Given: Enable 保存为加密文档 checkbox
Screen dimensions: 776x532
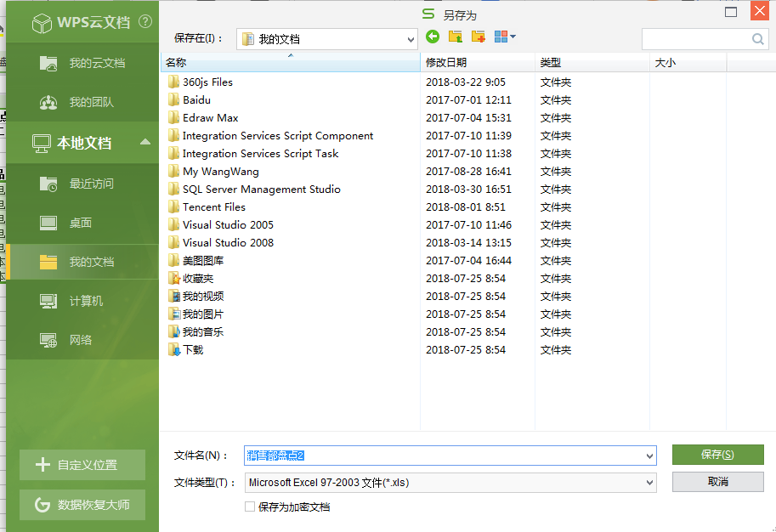Looking at the screenshot, I should (x=250, y=507).
